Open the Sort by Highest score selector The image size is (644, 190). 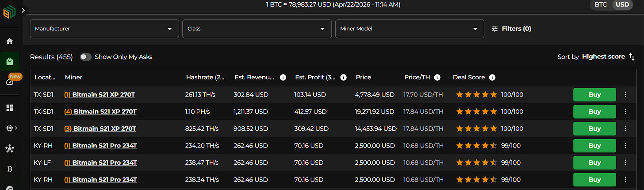603,57
